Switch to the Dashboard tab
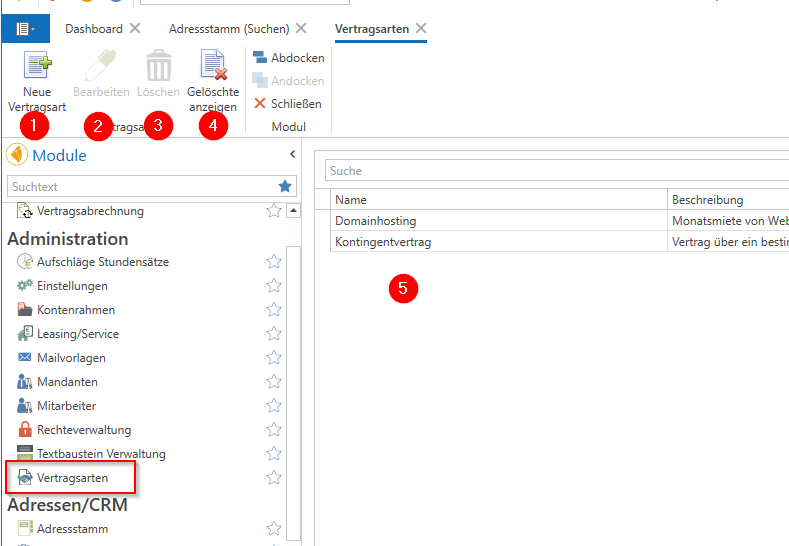The width and height of the screenshot is (789, 546). click(x=94, y=29)
